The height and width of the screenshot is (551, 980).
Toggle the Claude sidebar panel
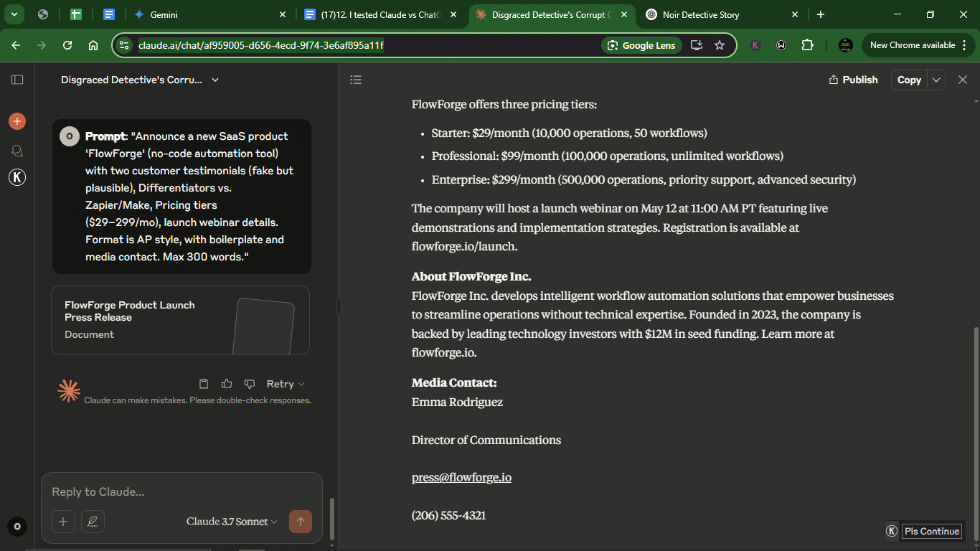click(x=17, y=80)
